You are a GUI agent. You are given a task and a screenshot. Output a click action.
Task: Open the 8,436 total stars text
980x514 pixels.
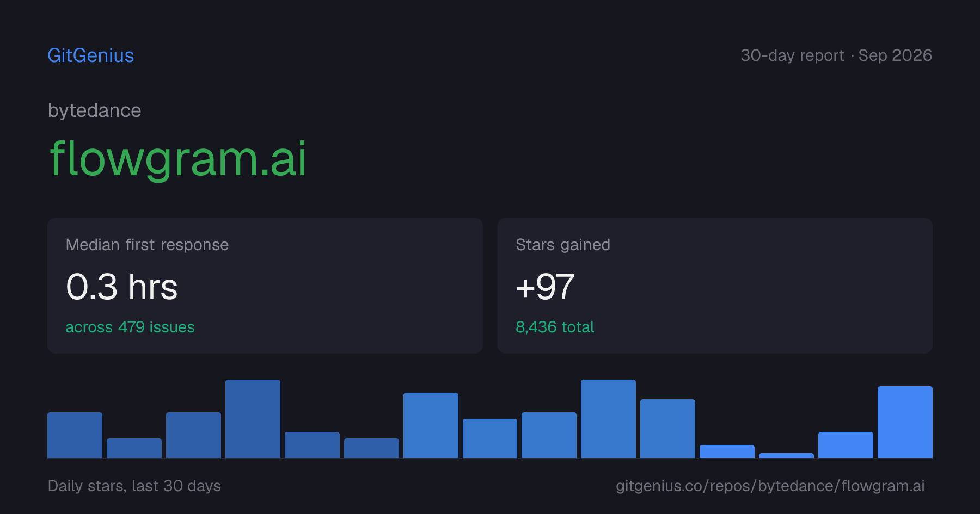(x=555, y=327)
